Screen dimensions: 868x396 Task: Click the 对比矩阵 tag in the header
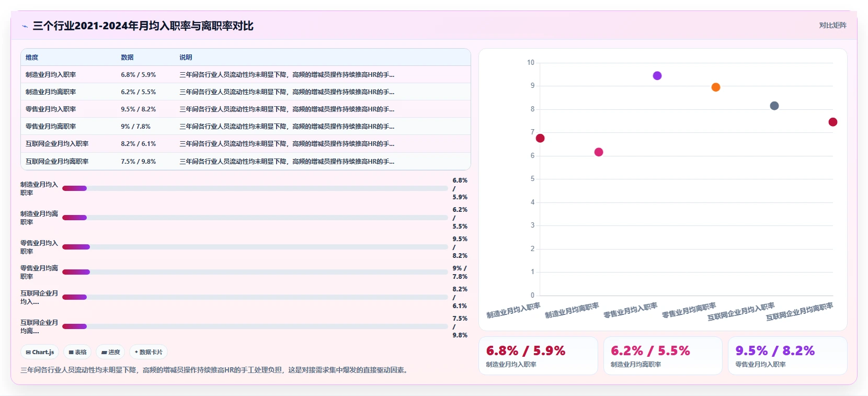832,25
